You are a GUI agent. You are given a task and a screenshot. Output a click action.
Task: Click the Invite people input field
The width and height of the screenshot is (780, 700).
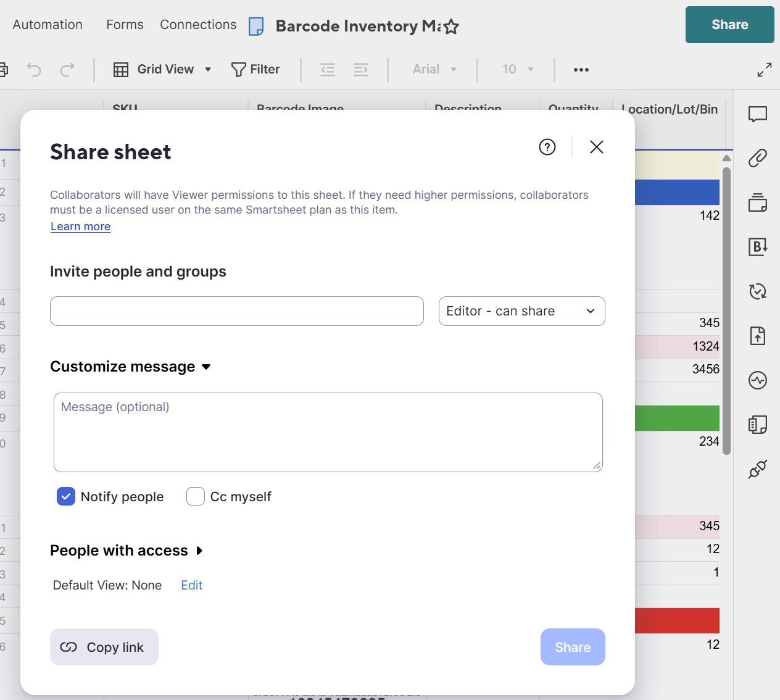tap(236, 311)
